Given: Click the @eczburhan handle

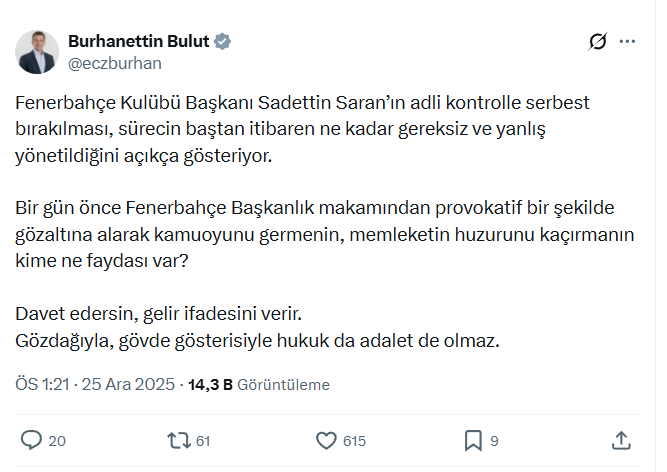Looking at the screenshot, I should (114, 62).
